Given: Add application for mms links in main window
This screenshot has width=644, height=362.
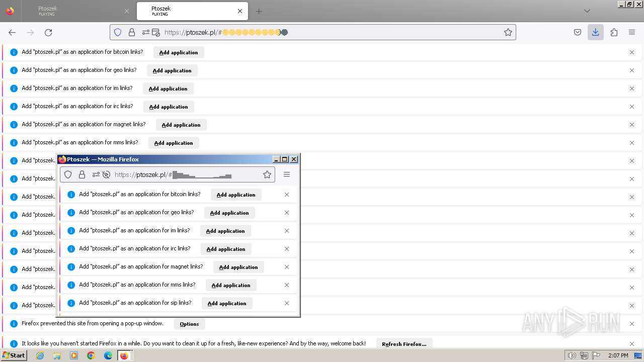Looking at the screenshot, I should click(174, 143).
